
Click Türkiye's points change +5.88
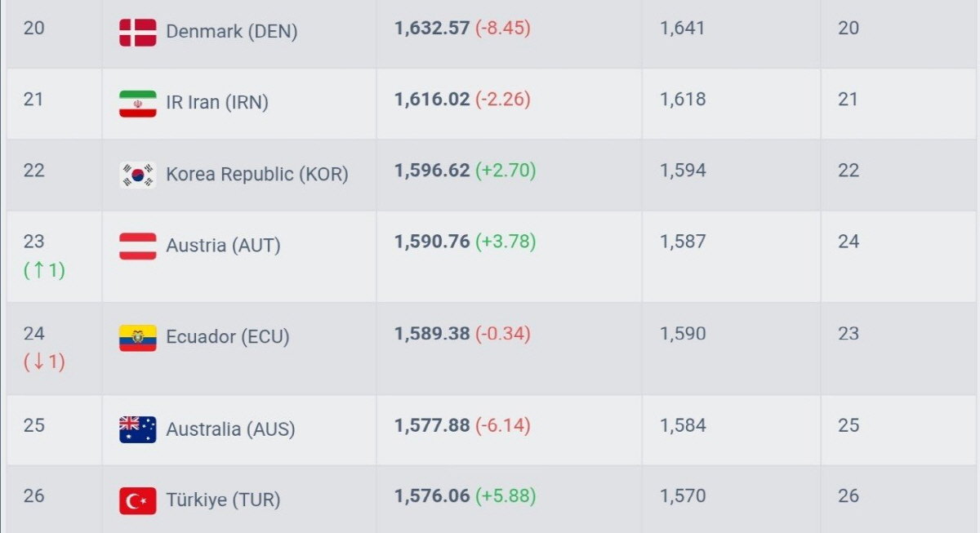coord(506,495)
